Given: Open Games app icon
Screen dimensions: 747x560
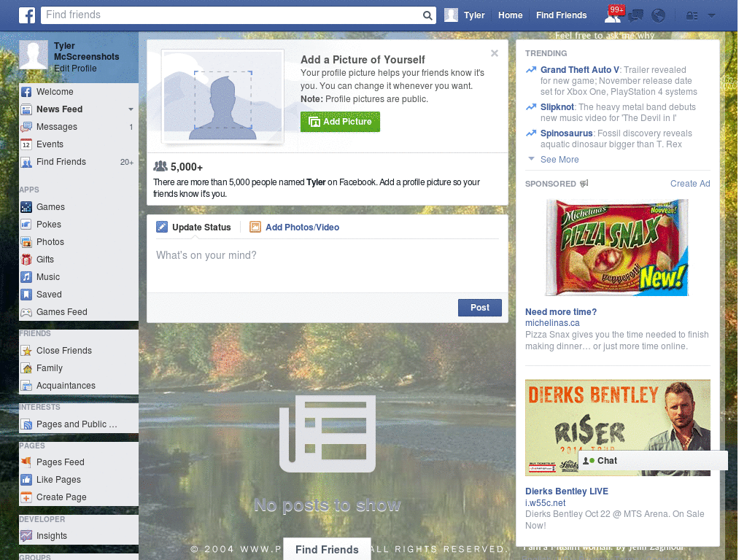Looking at the screenshot, I should (x=27, y=207).
